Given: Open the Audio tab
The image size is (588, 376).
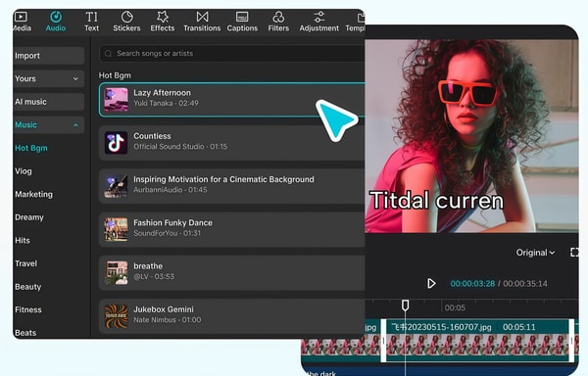Looking at the screenshot, I should [56, 22].
